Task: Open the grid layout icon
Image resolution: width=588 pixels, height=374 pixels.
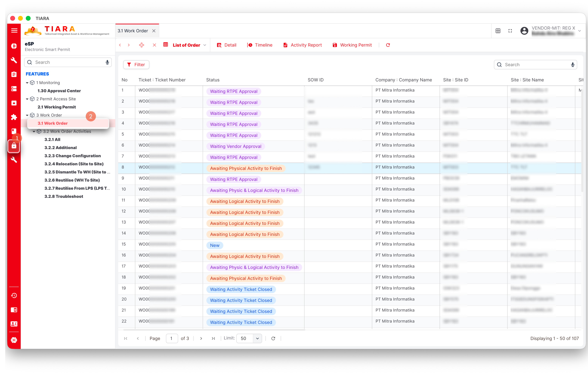Action: click(x=498, y=31)
